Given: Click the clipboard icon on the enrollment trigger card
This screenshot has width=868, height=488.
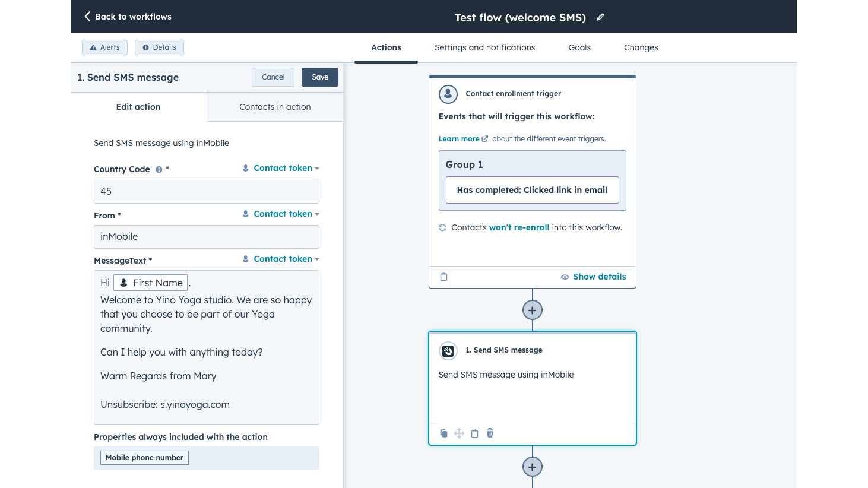Looking at the screenshot, I should [443, 277].
